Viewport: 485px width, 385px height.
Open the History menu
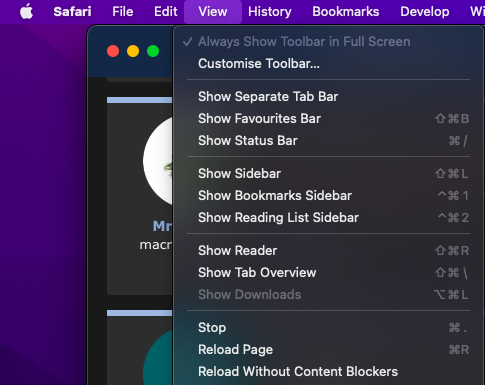270,12
